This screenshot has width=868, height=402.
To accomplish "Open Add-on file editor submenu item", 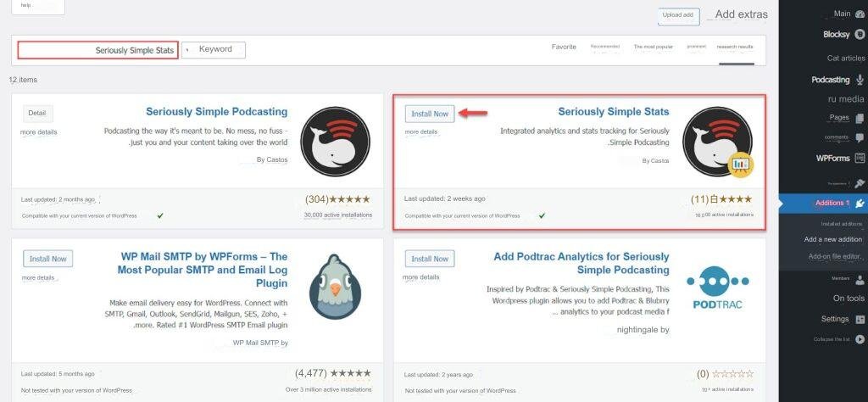I will tap(835, 256).
